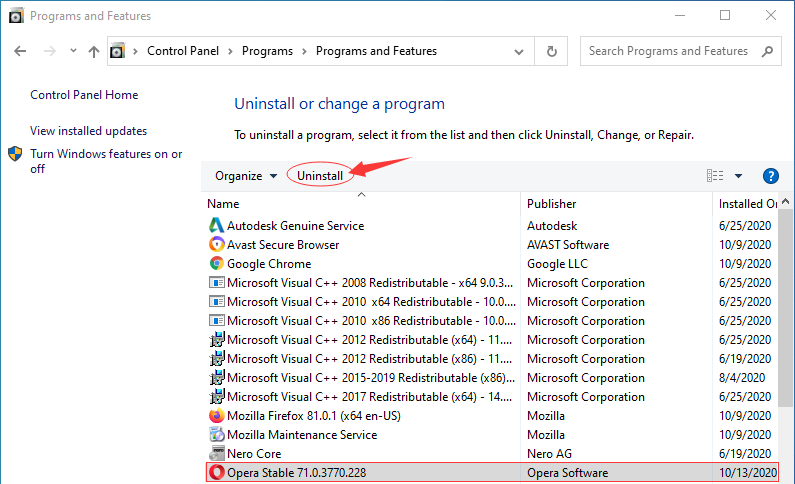Viewport: 795px width, 484px height.
Task: Click the shield icon beside Windows features
Action: [15, 154]
